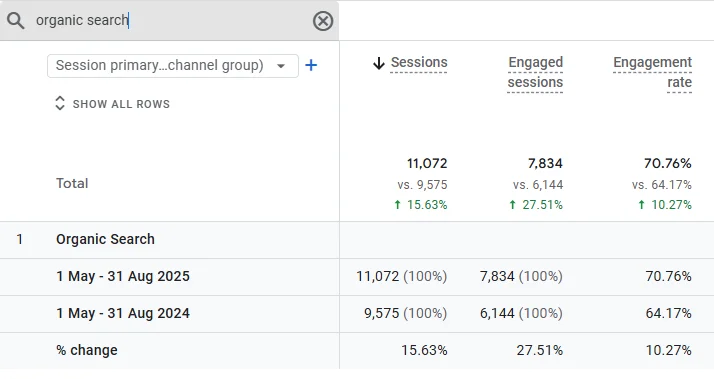Click % change engaged sessions cell 27.51%
The image size is (714, 379).
tap(540, 350)
